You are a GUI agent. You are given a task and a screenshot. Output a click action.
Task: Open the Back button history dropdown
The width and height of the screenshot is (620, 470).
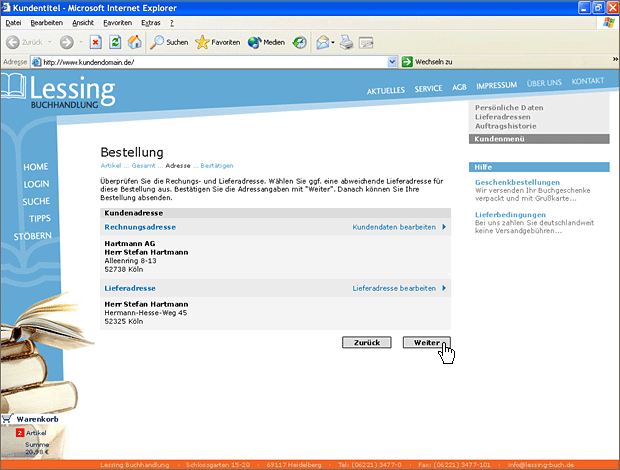[50, 42]
